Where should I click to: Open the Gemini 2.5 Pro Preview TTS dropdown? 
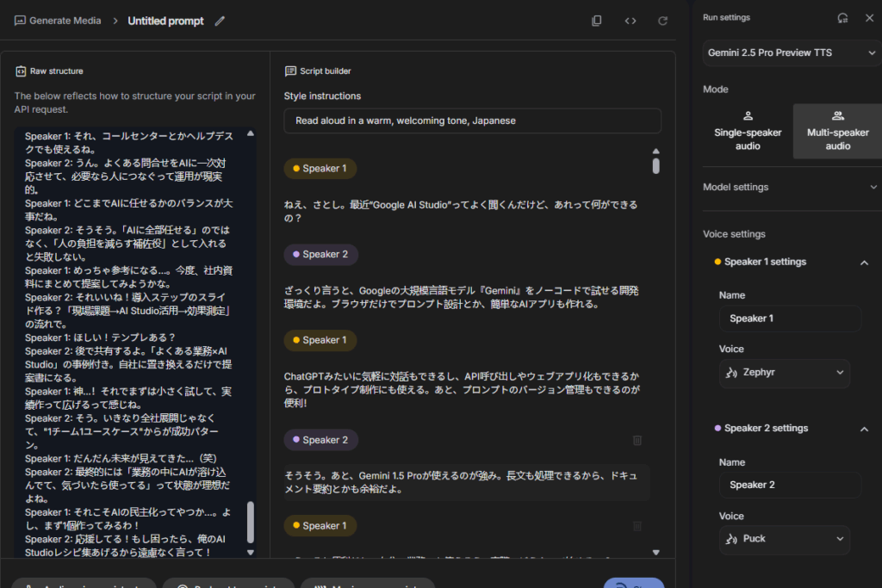pyautogui.click(x=792, y=53)
